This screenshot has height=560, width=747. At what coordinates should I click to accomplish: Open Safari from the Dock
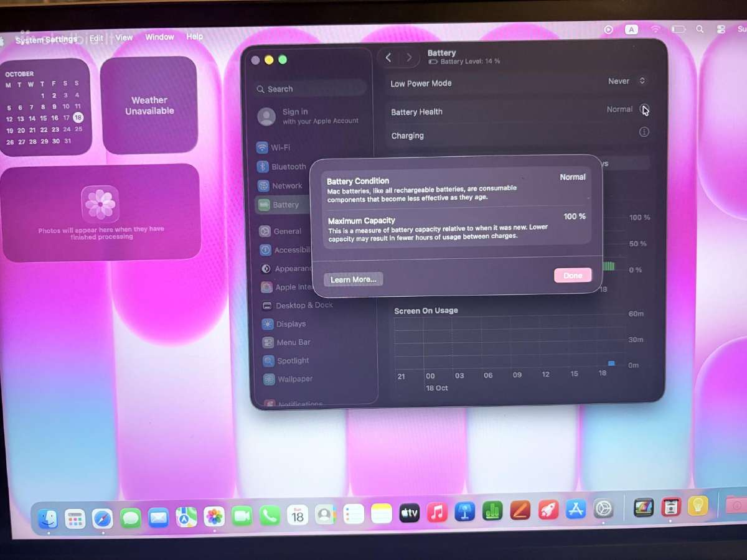tap(103, 518)
